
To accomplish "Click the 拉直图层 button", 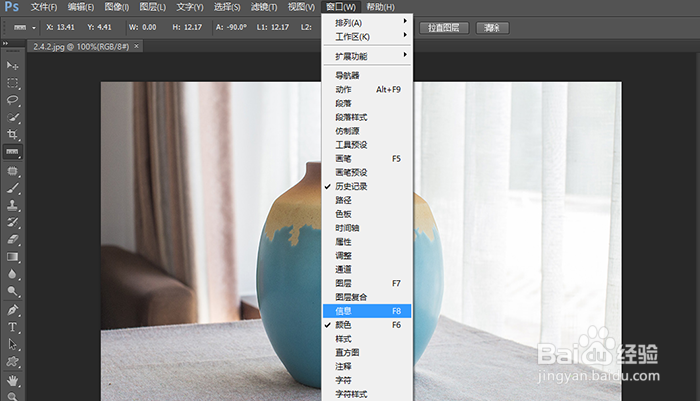I will tap(444, 28).
